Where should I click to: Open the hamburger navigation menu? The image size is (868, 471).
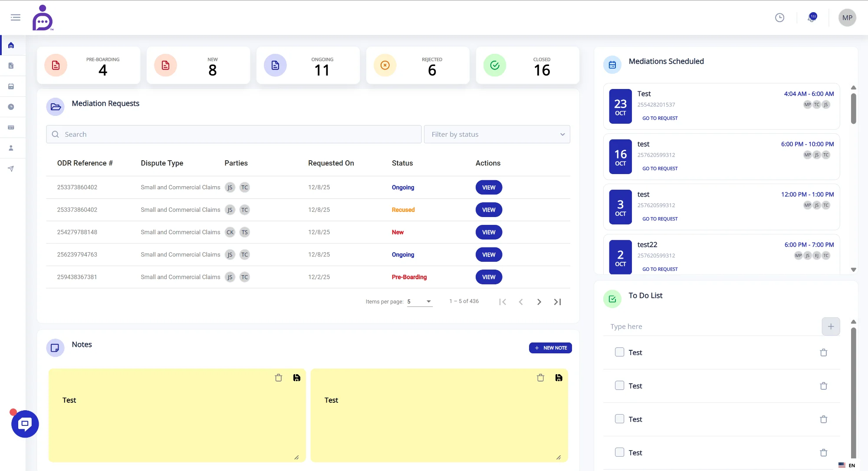click(16, 17)
